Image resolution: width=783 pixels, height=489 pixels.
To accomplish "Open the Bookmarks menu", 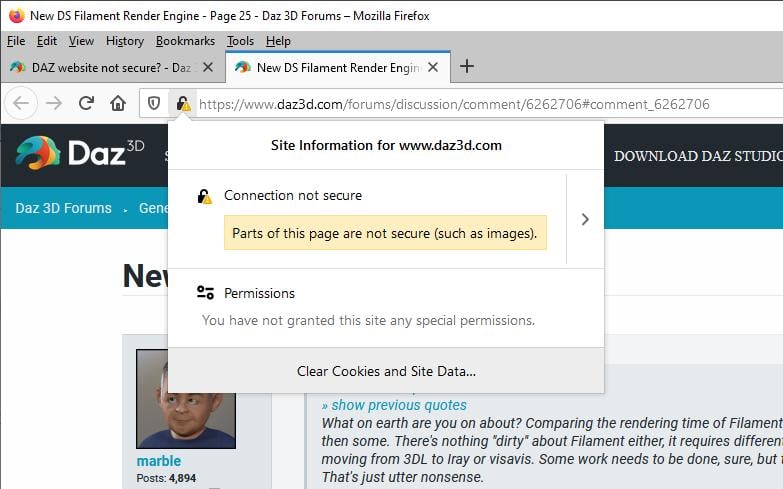I will pyautogui.click(x=185, y=41).
